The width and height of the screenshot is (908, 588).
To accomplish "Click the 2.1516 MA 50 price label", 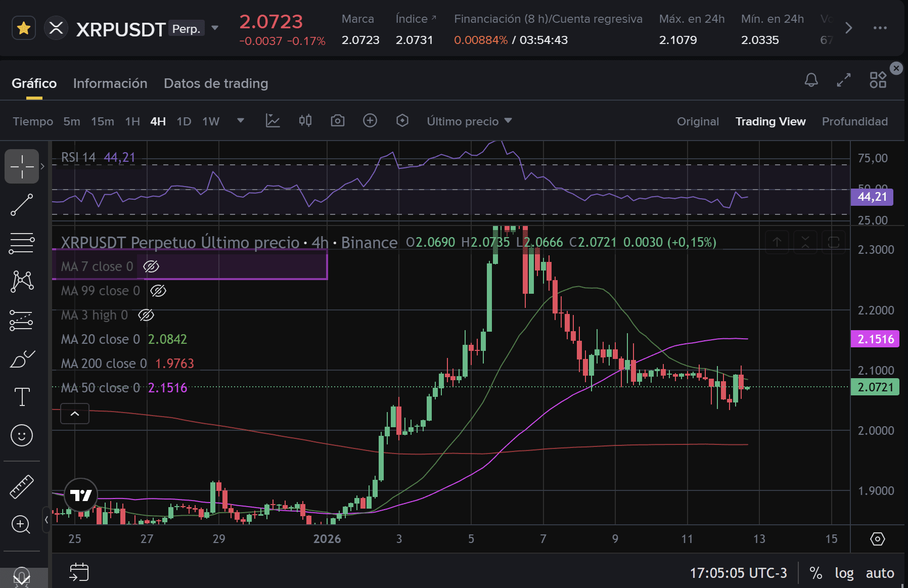I will coord(876,339).
